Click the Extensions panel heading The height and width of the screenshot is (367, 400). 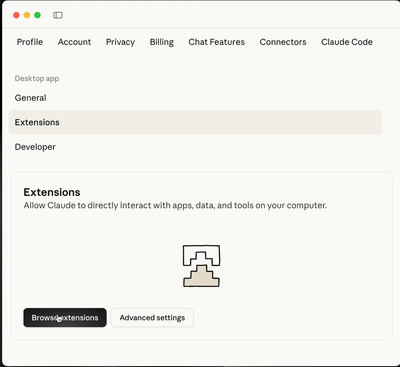[x=52, y=192]
